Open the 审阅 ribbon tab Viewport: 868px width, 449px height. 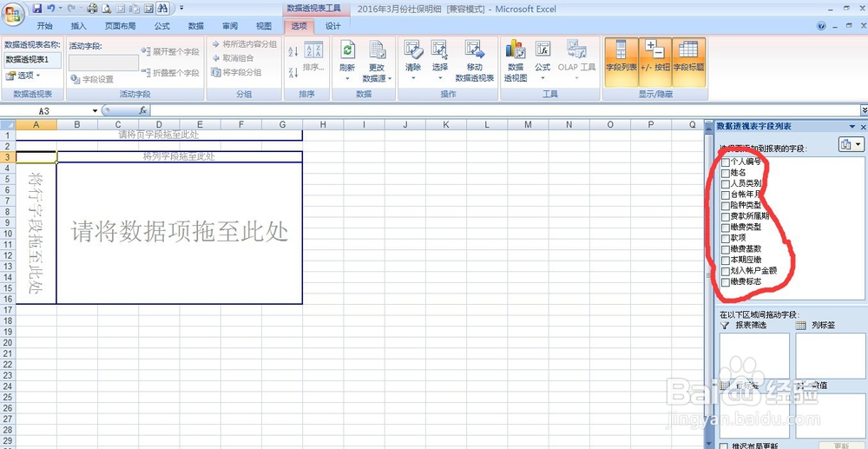230,26
